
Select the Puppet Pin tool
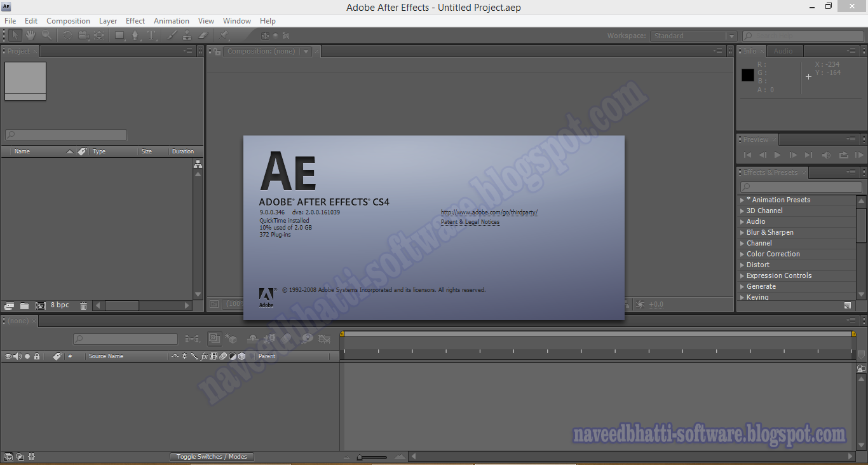(224, 36)
